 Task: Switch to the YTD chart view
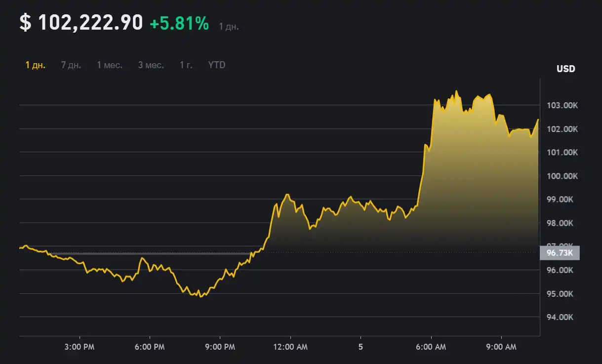point(217,65)
